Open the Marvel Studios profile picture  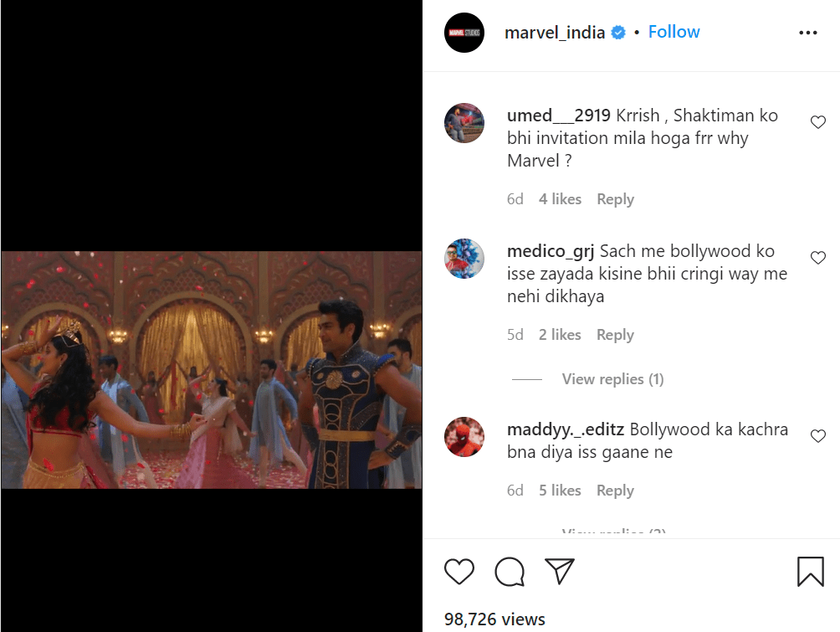click(464, 33)
